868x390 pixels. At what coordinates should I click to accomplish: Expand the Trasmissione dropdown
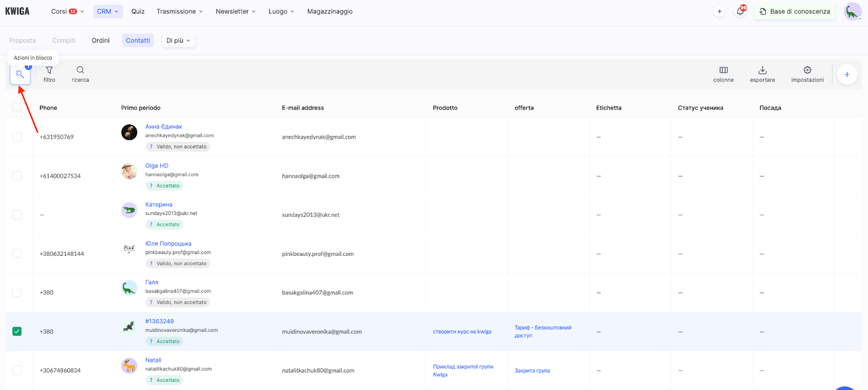pos(180,11)
